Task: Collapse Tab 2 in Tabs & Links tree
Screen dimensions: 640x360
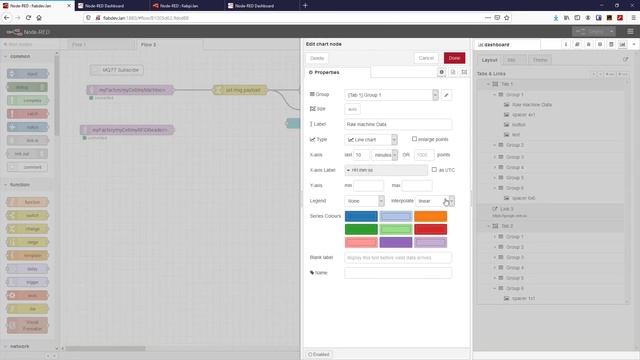Action: coord(489,226)
